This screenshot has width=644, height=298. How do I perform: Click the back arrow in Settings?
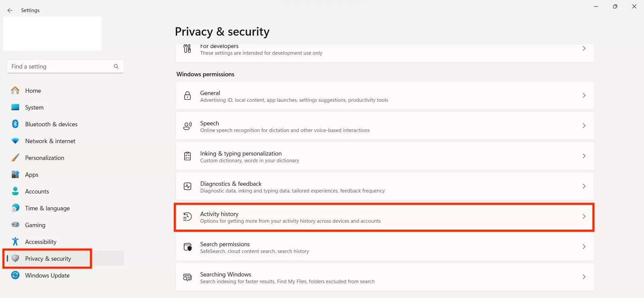pyautogui.click(x=10, y=10)
